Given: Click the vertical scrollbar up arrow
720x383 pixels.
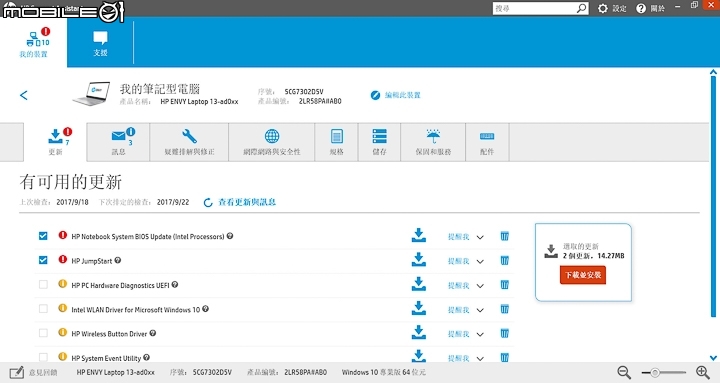Looking at the screenshot, I should [713, 72].
